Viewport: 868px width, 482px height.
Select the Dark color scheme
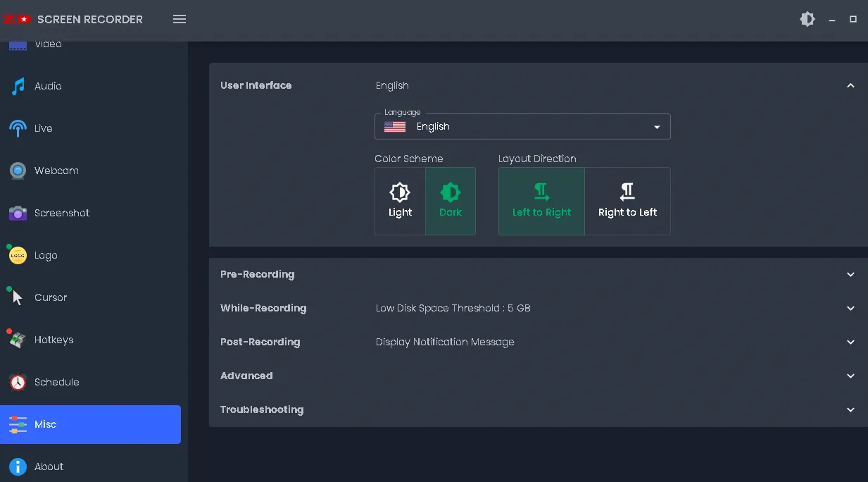[x=451, y=201]
